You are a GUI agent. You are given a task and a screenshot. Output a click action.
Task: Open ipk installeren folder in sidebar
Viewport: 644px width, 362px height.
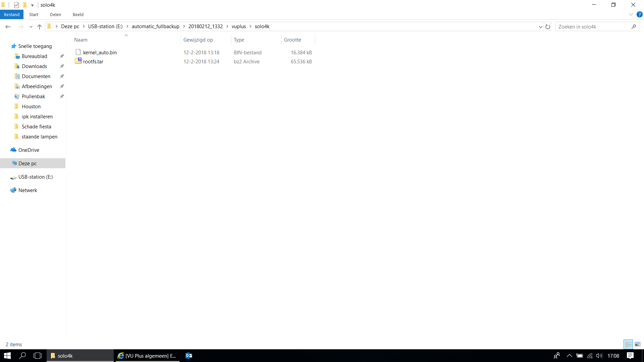[x=37, y=117]
